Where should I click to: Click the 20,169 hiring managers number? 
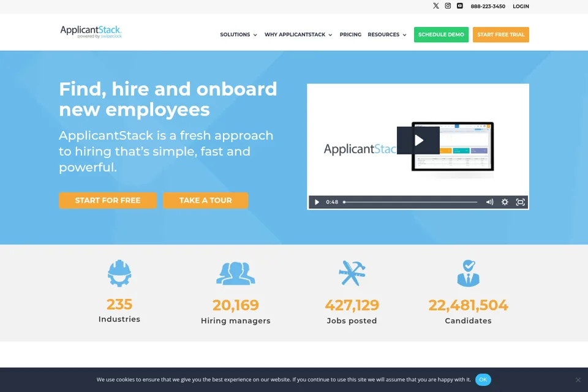(x=235, y=305)
